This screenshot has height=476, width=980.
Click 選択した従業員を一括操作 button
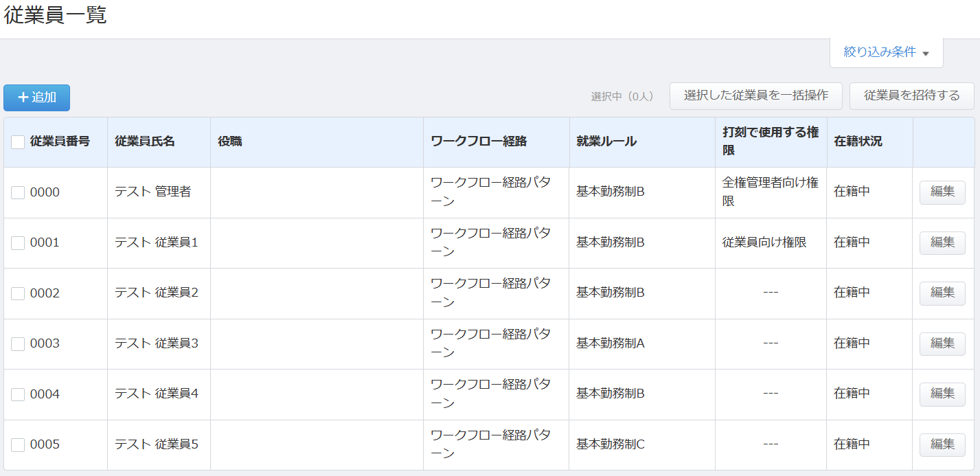click(x=755, y=96)
